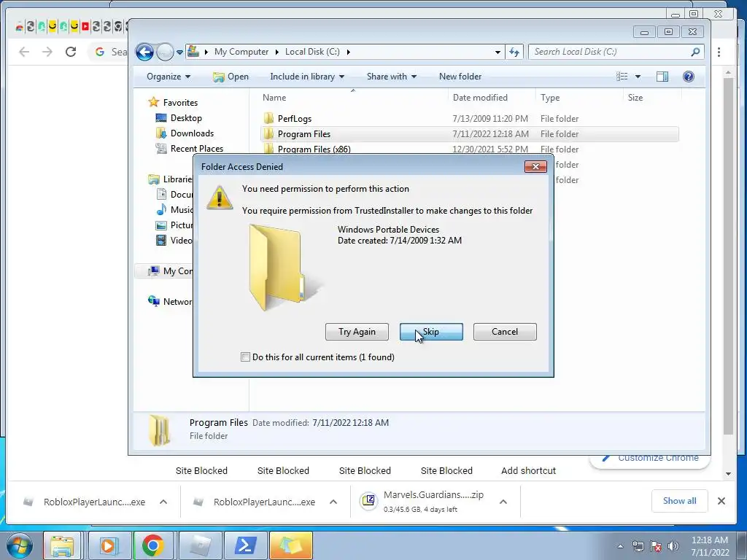Close the Chrome downloads bar
The image size is (747, 560).
coord(721,500)
